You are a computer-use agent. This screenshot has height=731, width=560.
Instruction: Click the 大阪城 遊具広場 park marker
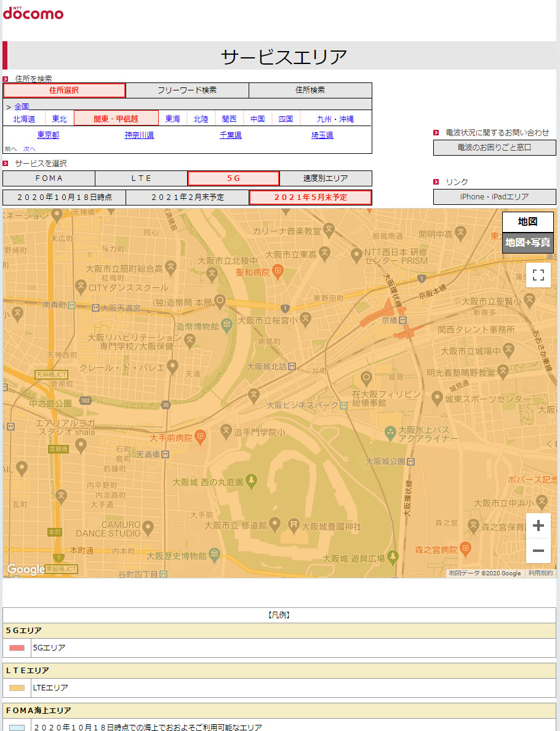click(x=393, y=557)
